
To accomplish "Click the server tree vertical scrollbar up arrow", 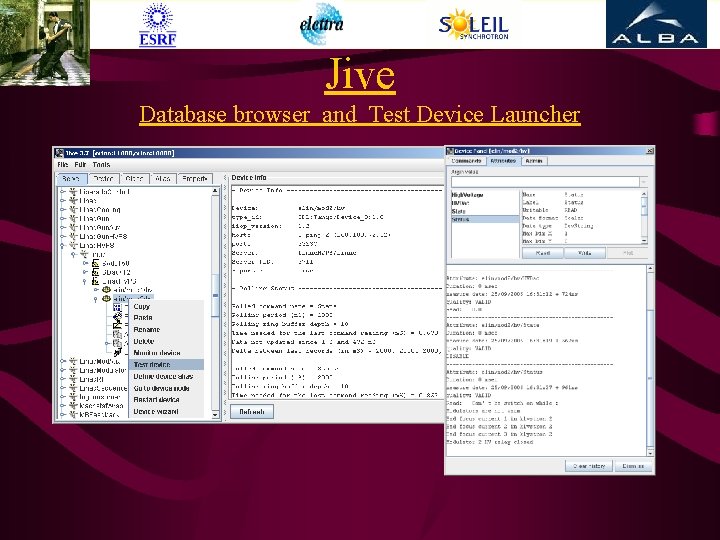I will click(215, 190).
